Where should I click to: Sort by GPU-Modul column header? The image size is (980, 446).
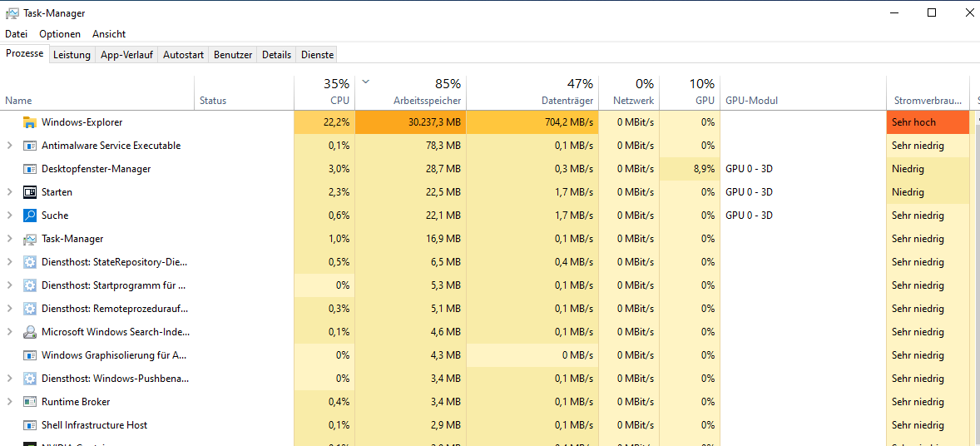[803, 92]
